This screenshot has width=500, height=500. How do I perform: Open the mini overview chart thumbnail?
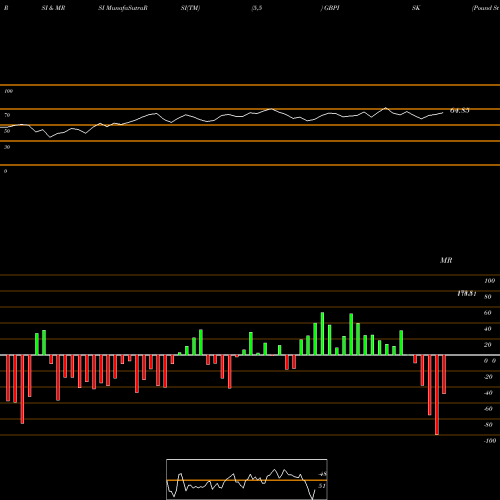(247, 479)
